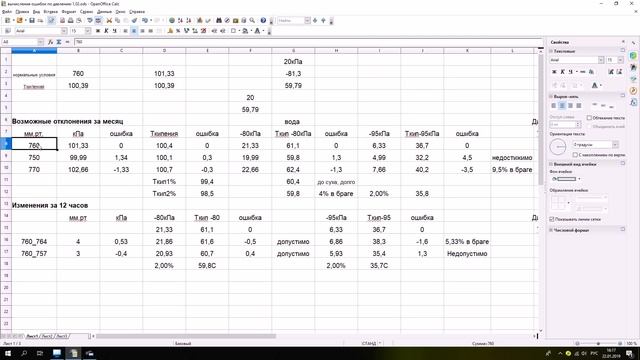Click Find Previous up arrow button
The width and height of the screenshot is (640, 360).
[x=323, y=20]
